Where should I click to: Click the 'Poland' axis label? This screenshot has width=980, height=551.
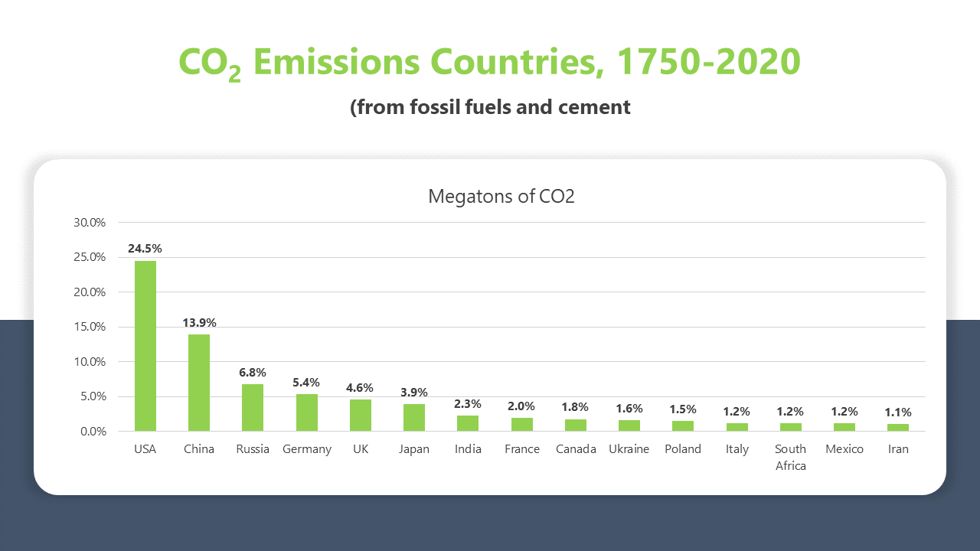(683, 449)
